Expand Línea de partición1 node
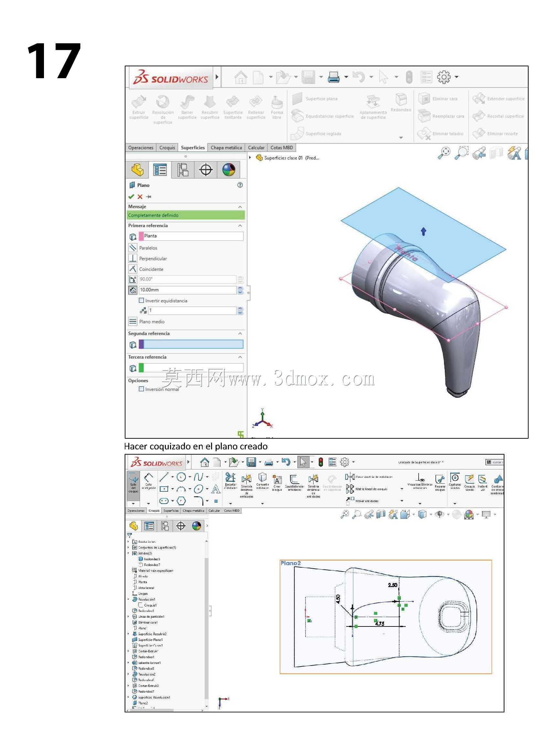535x756 pixels. coord(128,616)
